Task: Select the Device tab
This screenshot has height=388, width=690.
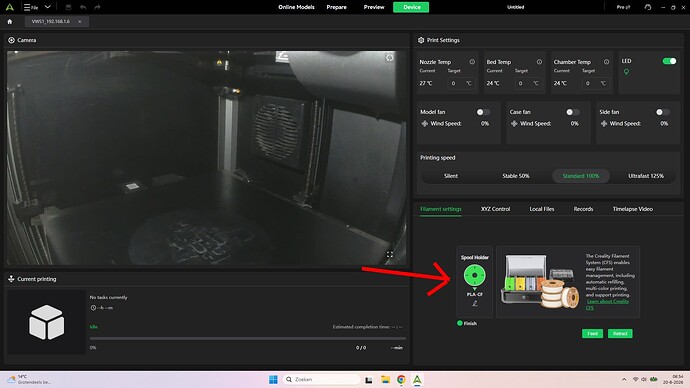Action: tap(411, 7)
